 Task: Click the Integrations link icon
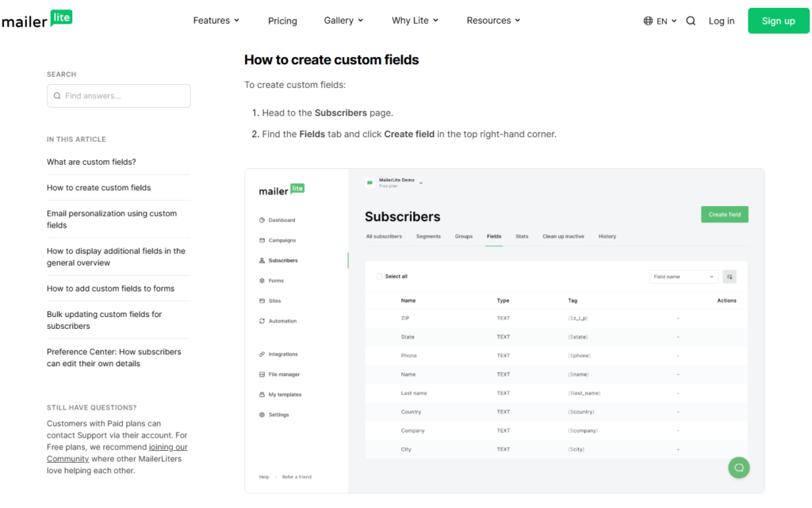[x=262, y=353]
